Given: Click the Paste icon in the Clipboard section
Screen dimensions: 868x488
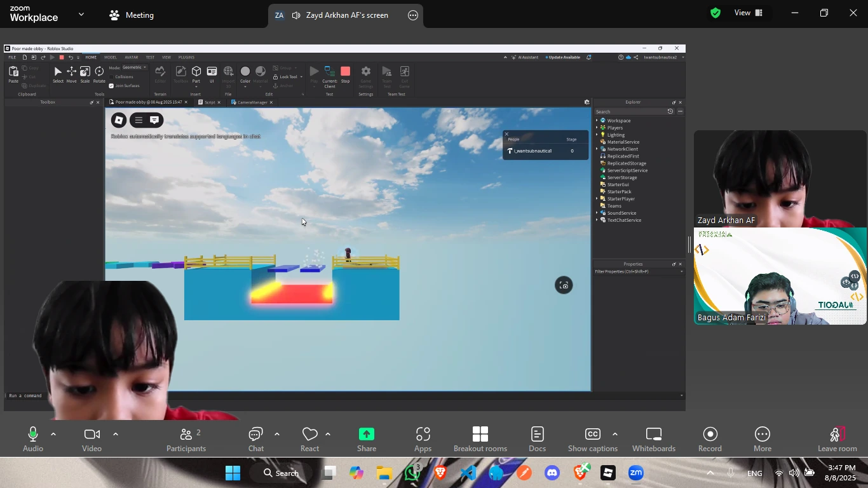Looking at the screenshot, I should (13, 72).
